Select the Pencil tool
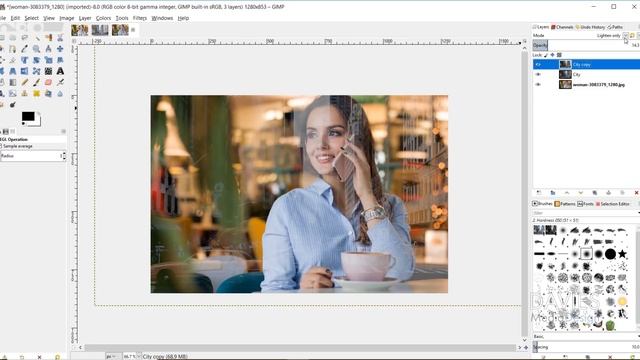640x360 pixels. [x=24, y=82]
